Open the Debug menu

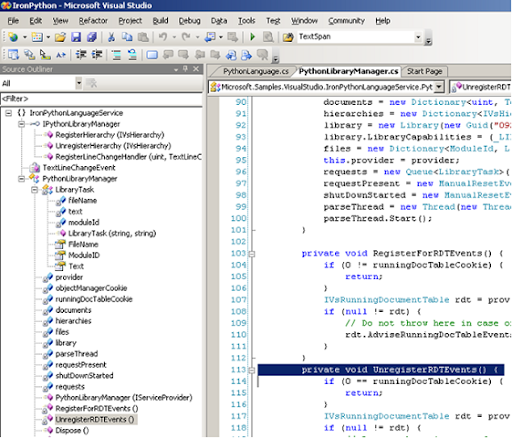click(x=189, y=21)
